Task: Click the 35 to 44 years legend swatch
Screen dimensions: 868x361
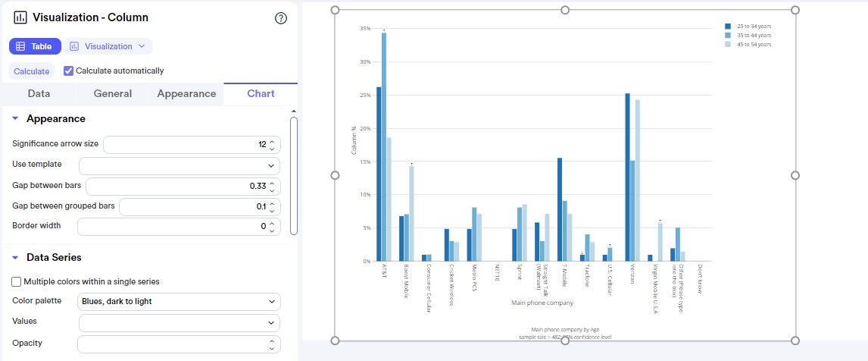Action: click(729, 35)
